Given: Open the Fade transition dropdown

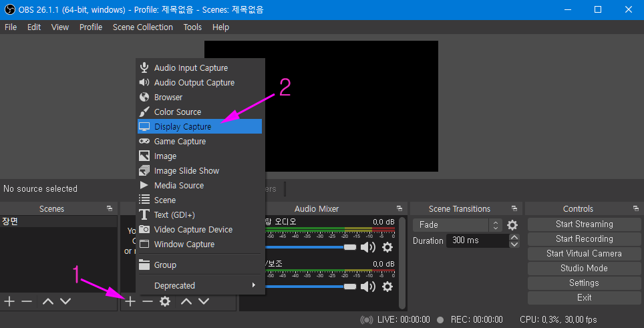Looking at the screenshot, I should 458,225.
